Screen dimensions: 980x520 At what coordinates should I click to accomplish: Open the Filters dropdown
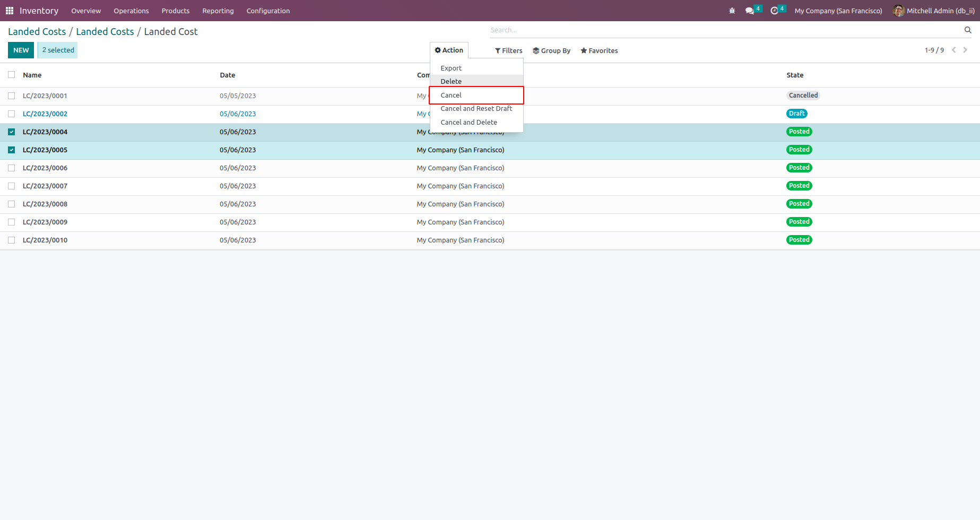pos(509,51)
